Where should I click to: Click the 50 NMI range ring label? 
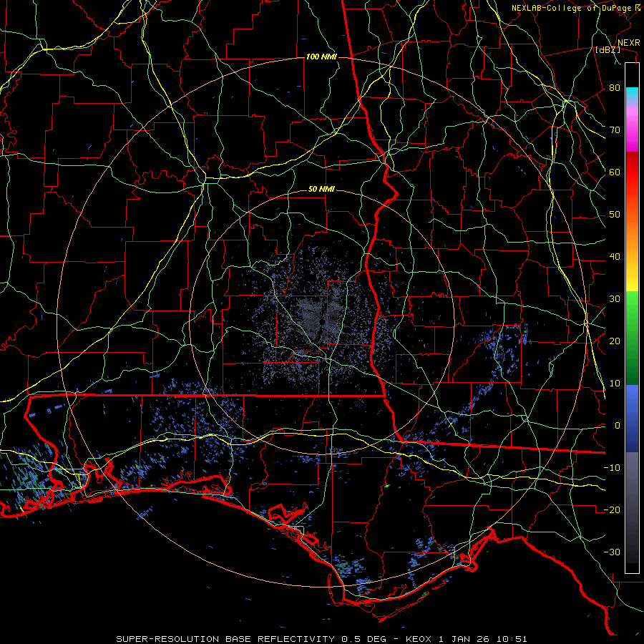pyautogui.click(x=321, y=190)
